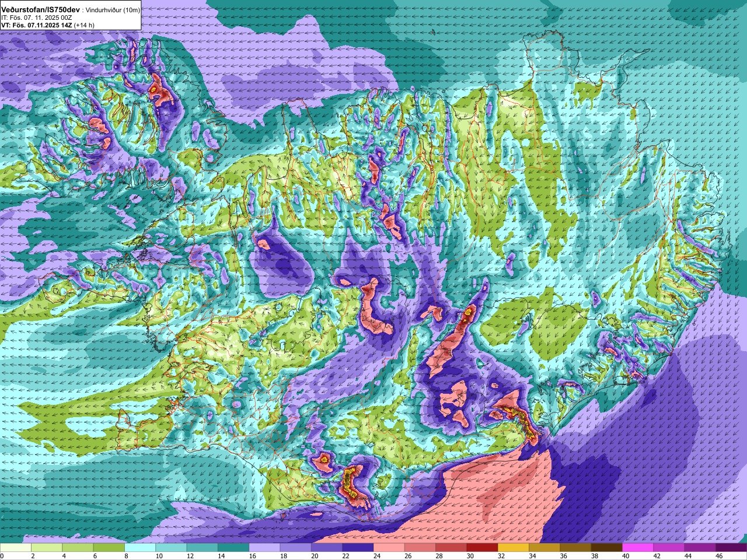Click the salmon 26–28 legend swatch
747x560 pixels.
coord(420,548)
